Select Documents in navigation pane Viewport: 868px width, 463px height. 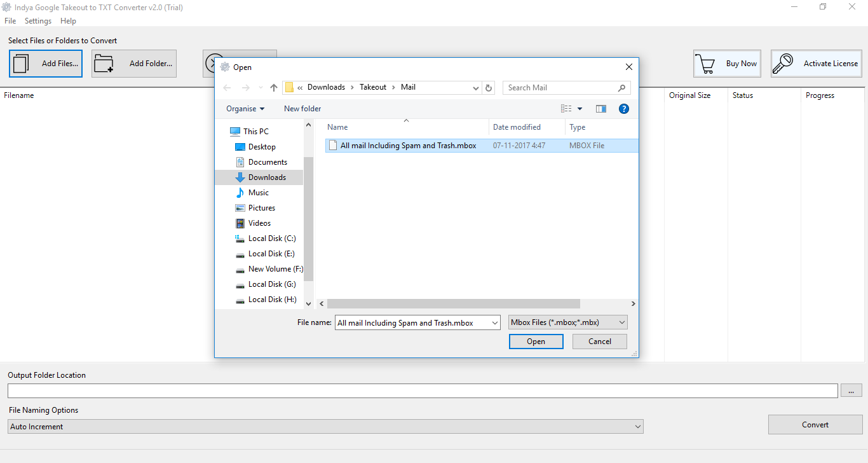click(x=268, y=162)
